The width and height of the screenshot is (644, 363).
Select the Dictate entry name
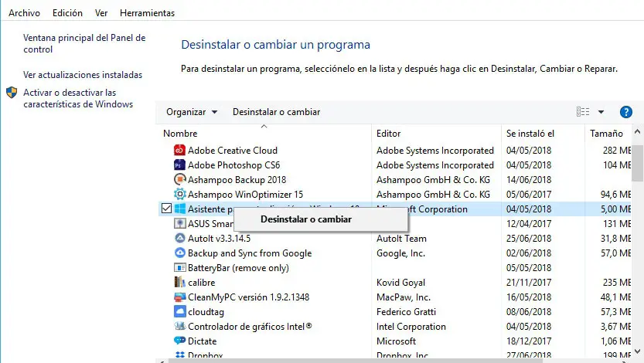coord(202,341)
